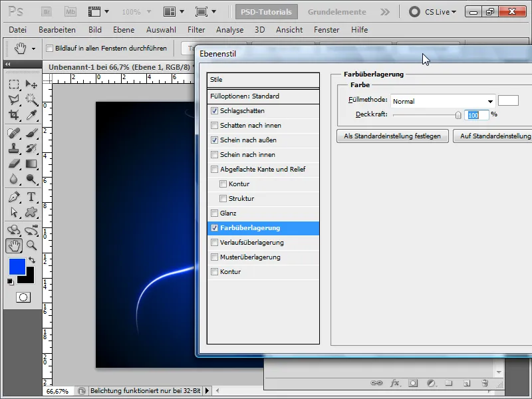
Task: Select the Zoom tool in toolbox
Action: coord(31,245)
